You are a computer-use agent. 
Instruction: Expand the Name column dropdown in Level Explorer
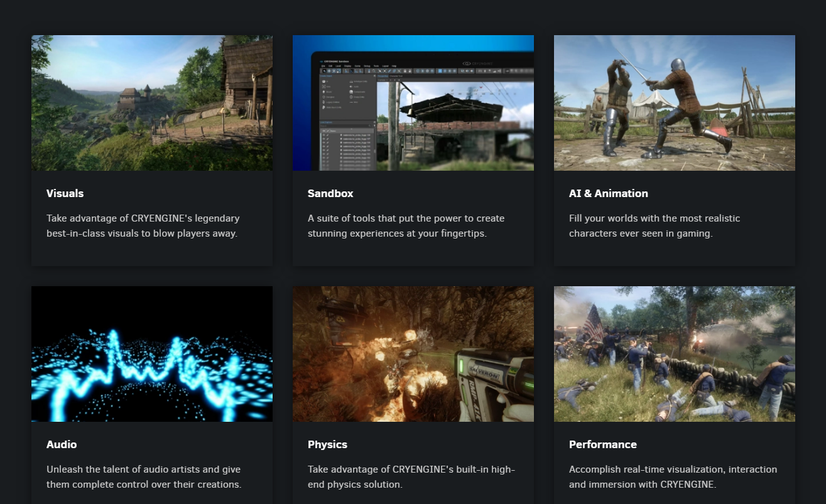(x=334, y=131)
